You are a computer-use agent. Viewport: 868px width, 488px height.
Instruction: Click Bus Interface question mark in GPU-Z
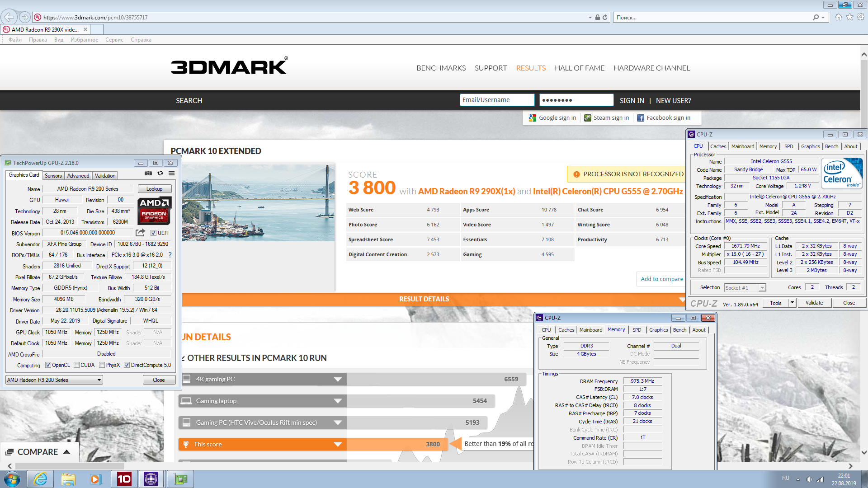(x=170, y=255)
